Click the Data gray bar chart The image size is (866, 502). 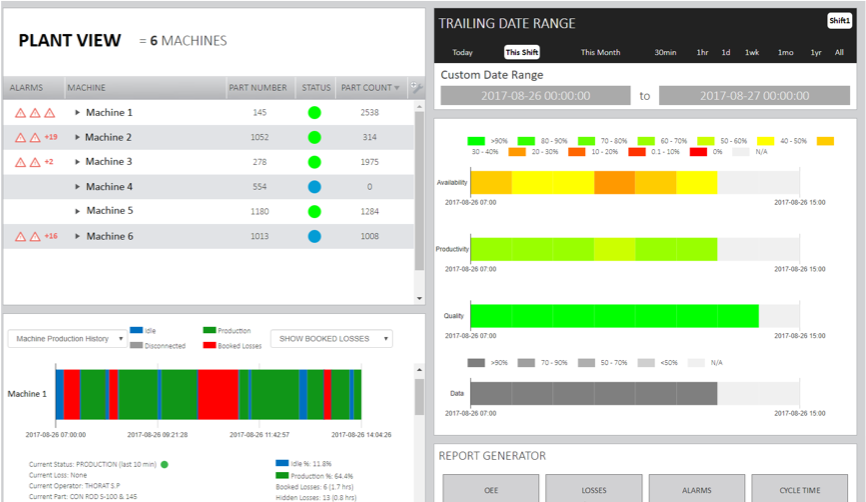(635, 393)
